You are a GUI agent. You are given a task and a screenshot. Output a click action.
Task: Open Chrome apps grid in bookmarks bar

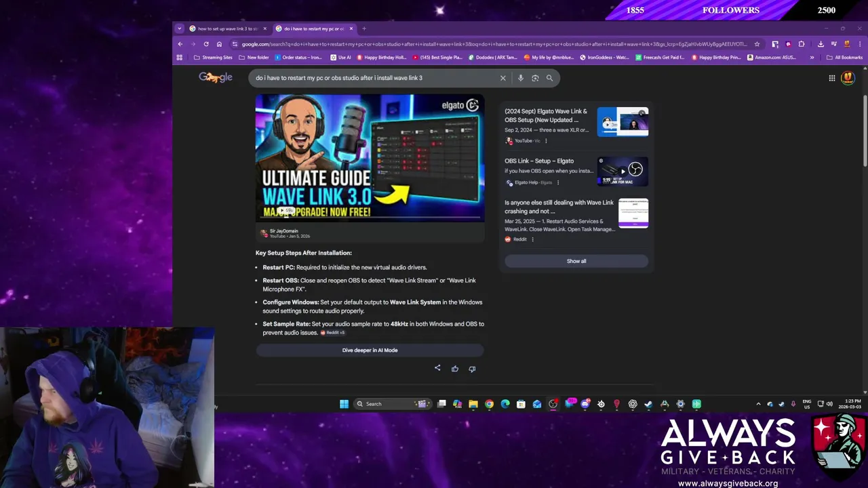coord(180,58)
